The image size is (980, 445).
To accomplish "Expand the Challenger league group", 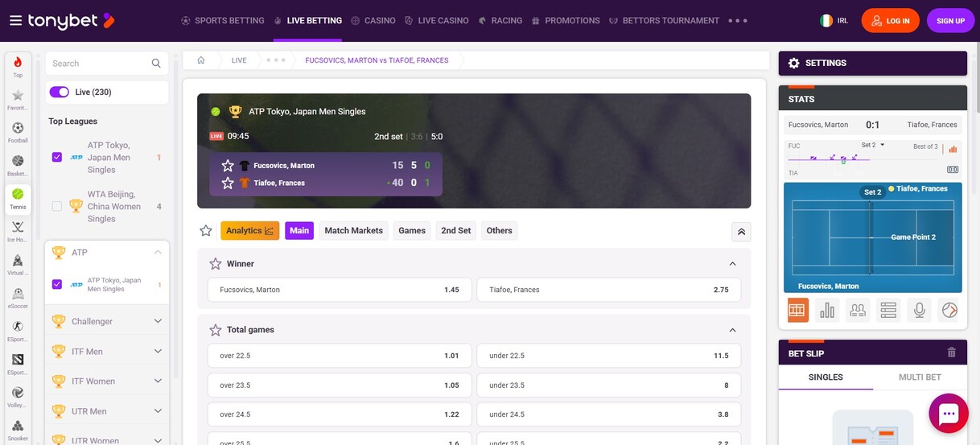I will (x=158, y=321).
